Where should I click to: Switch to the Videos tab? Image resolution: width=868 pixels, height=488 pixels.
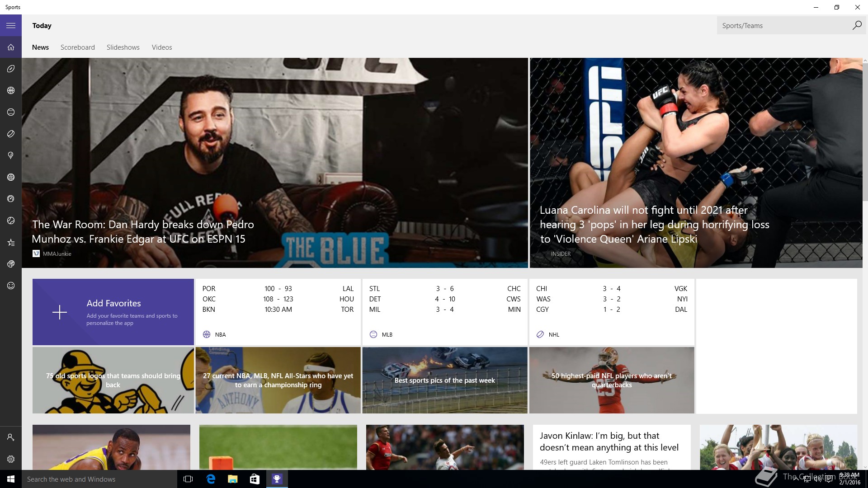(162, 47)
